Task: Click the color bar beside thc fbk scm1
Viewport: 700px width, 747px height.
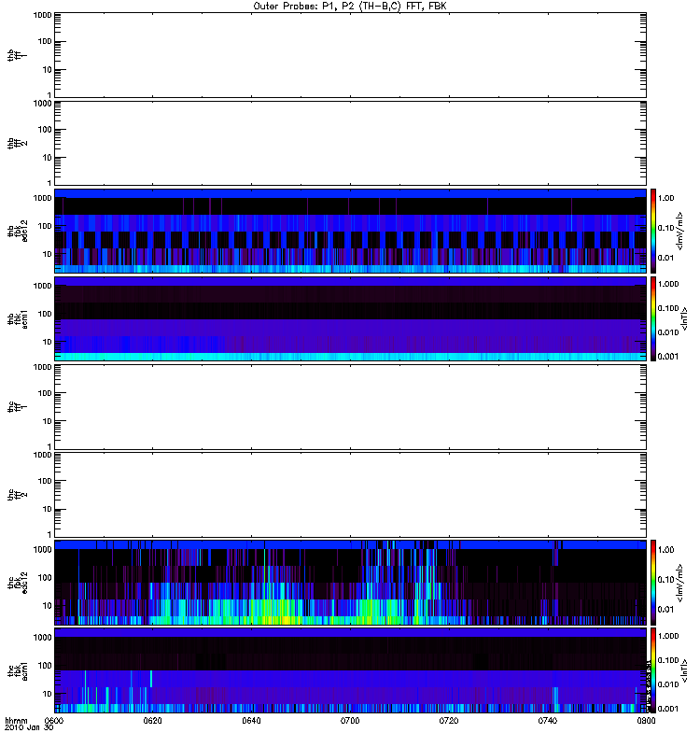Action: point(653,670)
